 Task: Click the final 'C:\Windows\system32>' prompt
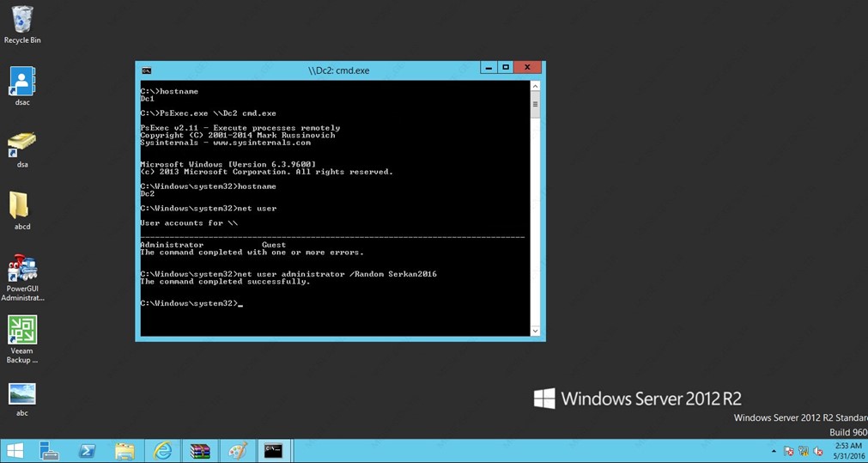pos(189,303)
